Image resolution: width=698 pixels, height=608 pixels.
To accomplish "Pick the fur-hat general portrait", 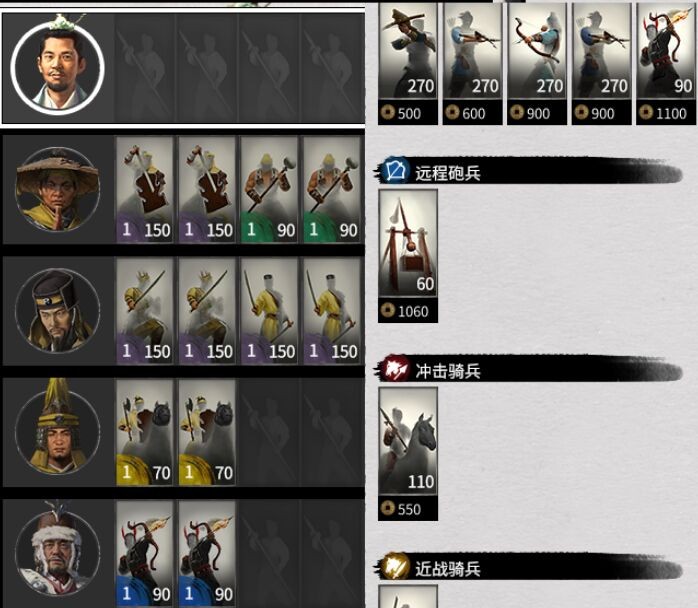I will [x=57, y=550].
